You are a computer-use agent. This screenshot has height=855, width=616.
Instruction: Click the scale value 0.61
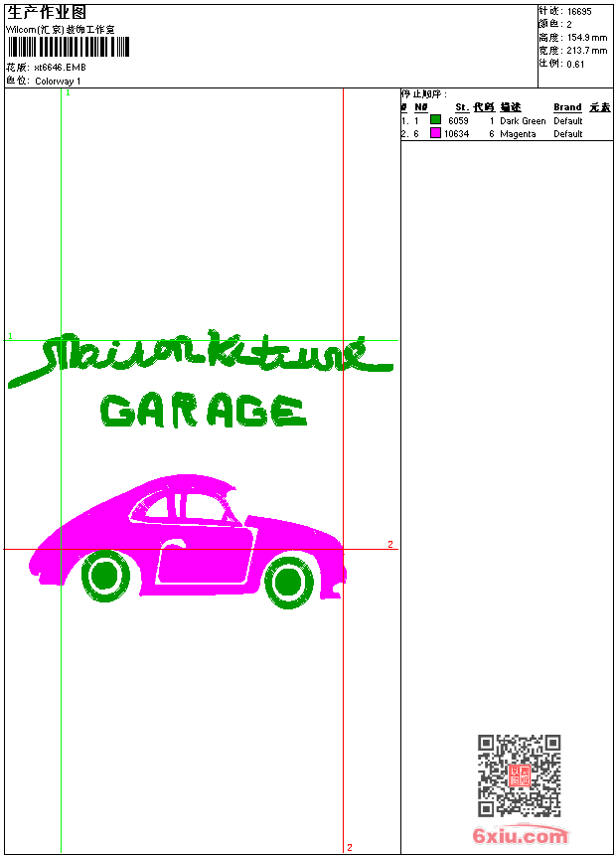575,65
